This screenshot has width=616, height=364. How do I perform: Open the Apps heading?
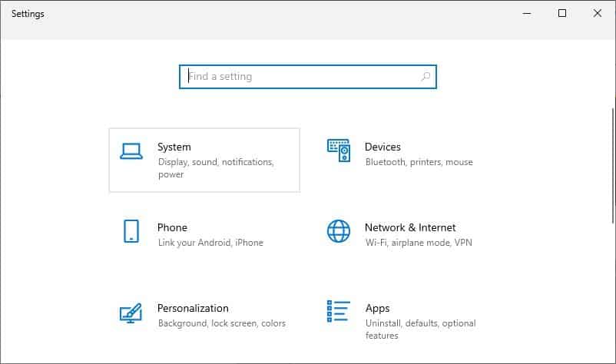[378, 309]
